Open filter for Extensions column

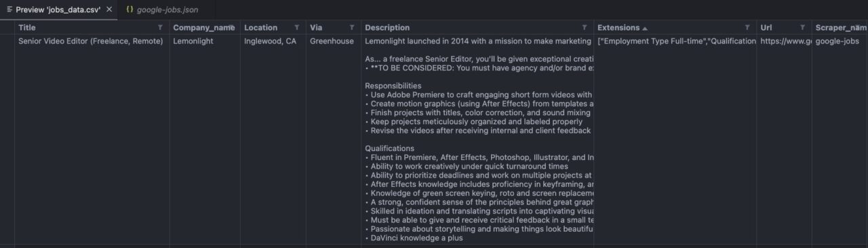click(747, 28)
